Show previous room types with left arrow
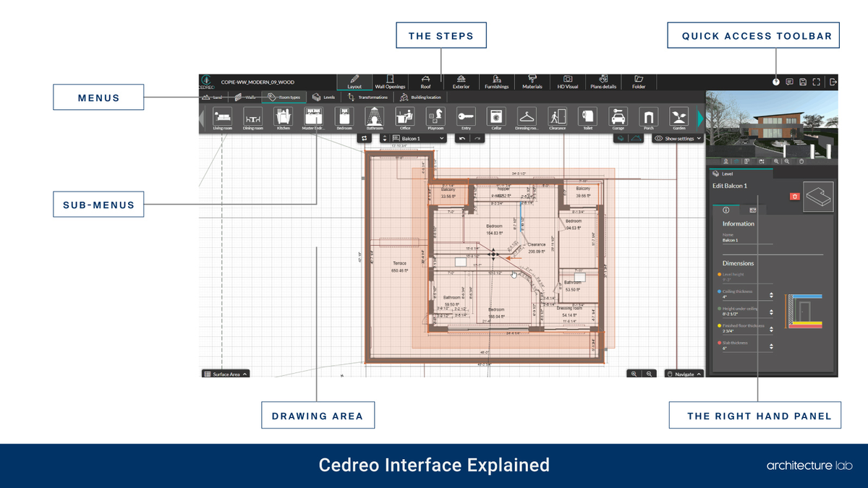The height and width of the screenshot is (488, 868). pyautogui.click(x=203, y=119)
